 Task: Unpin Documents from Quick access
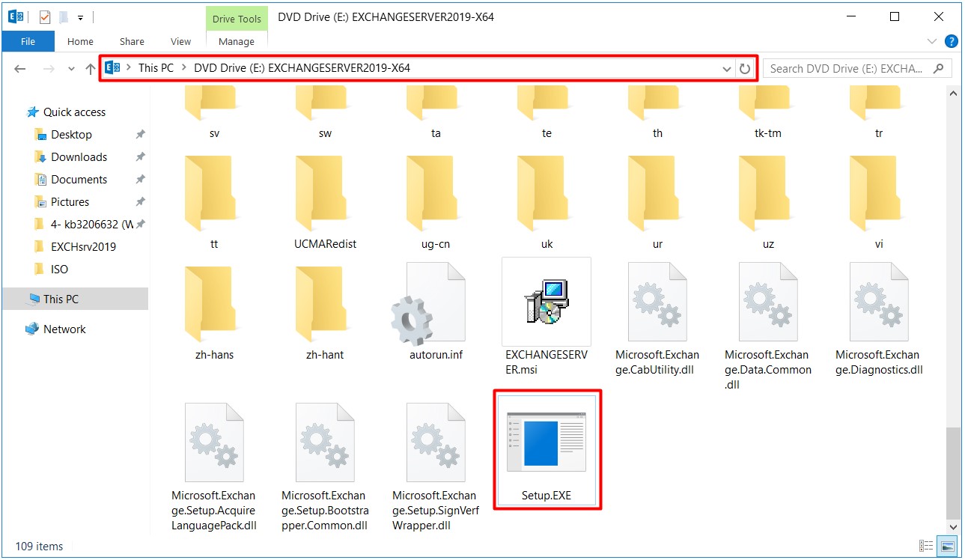click(140, 180)
